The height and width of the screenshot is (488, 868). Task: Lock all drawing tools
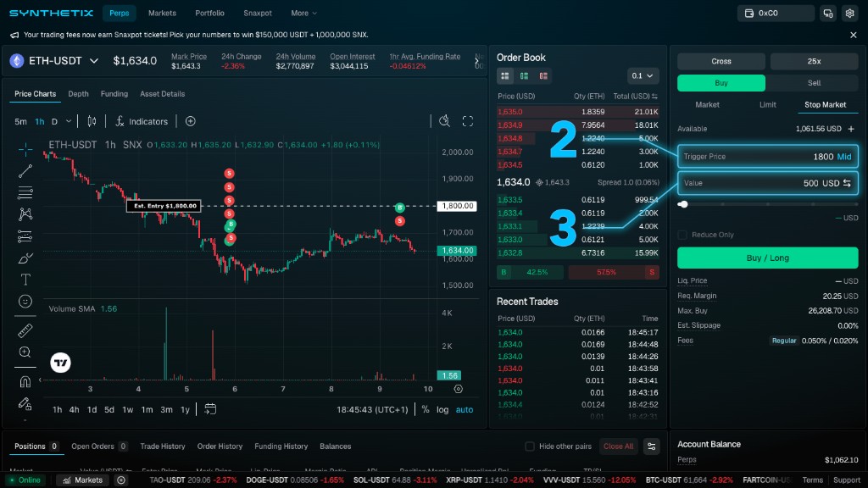tap(25, 404)
